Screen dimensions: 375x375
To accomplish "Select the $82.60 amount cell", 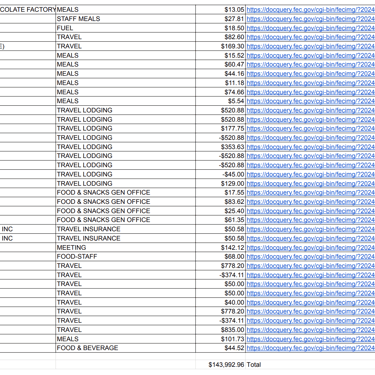I will 221,37.
